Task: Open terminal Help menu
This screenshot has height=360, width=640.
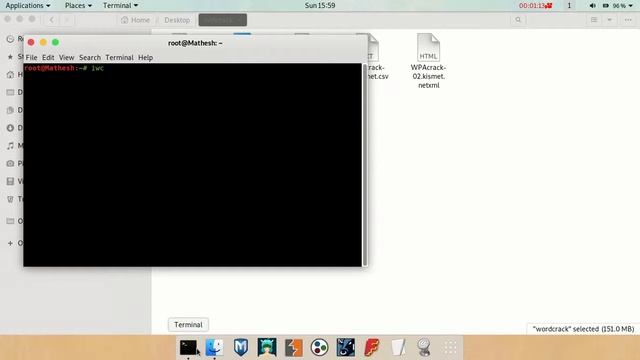Action: coord(145,58)
